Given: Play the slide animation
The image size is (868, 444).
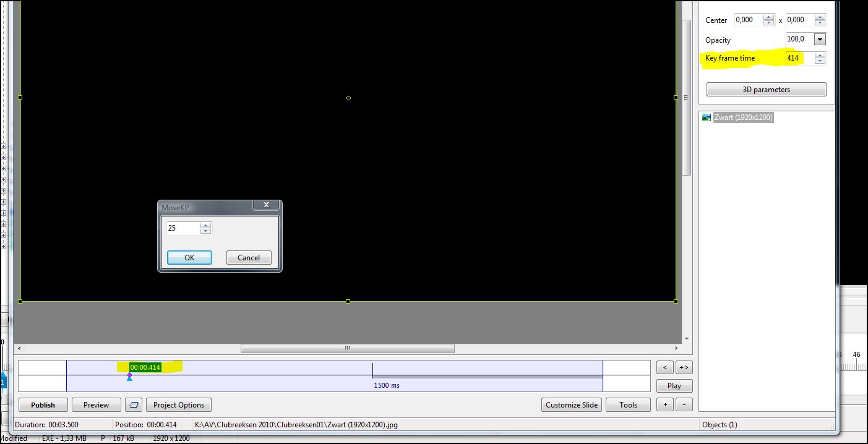Looking at the screenshot, I should pos(674,386).
